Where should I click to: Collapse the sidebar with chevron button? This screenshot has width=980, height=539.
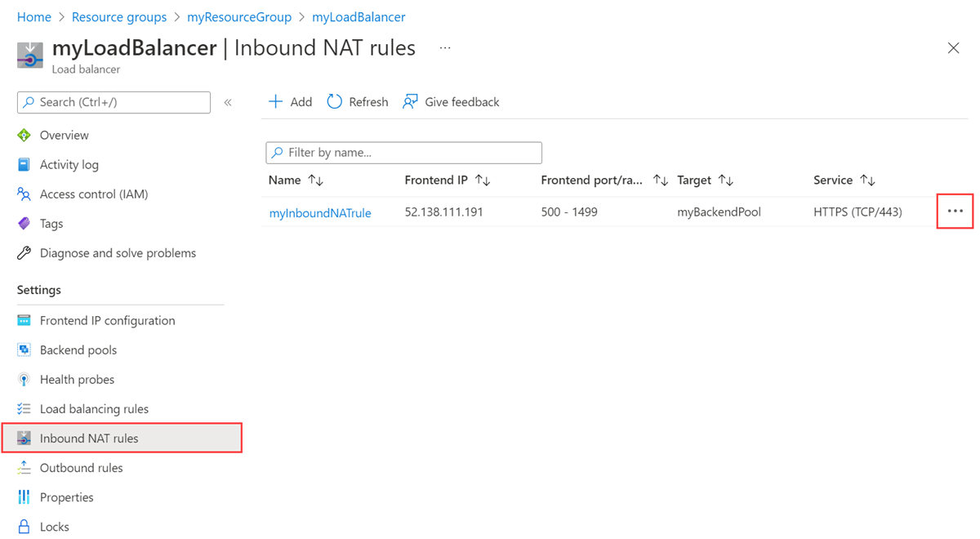coord(228,102)
